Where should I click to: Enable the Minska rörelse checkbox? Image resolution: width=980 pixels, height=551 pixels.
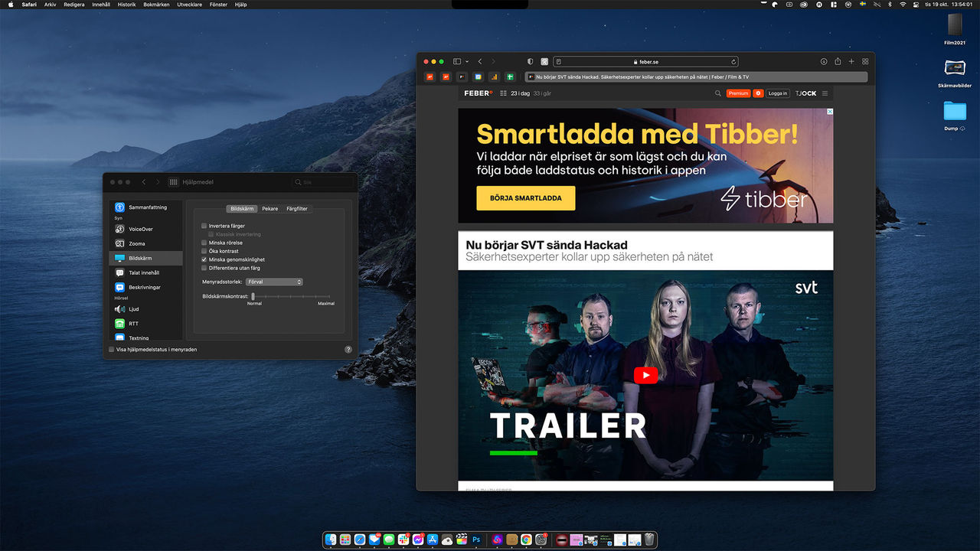pyautogui.click(x=204, y=243)
